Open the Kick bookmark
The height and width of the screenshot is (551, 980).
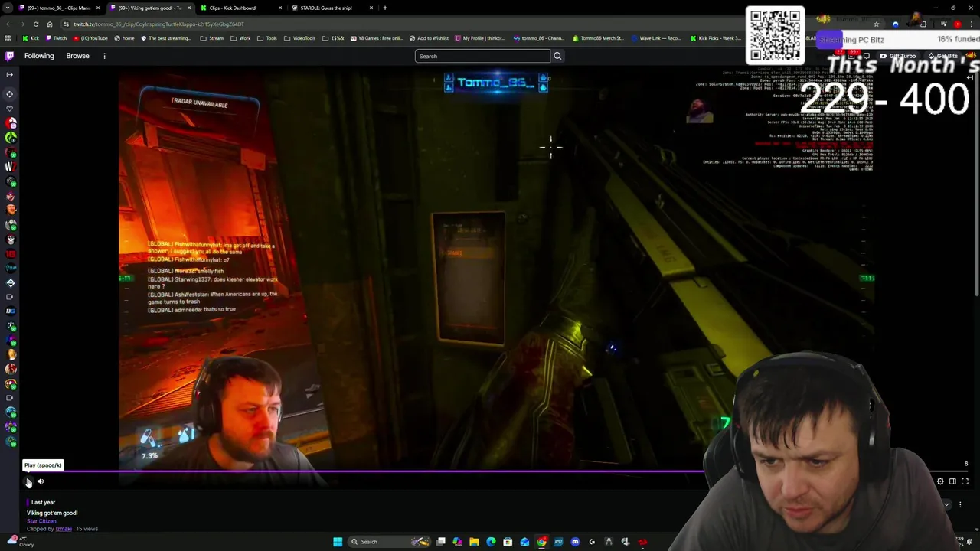tap(31, 38)
